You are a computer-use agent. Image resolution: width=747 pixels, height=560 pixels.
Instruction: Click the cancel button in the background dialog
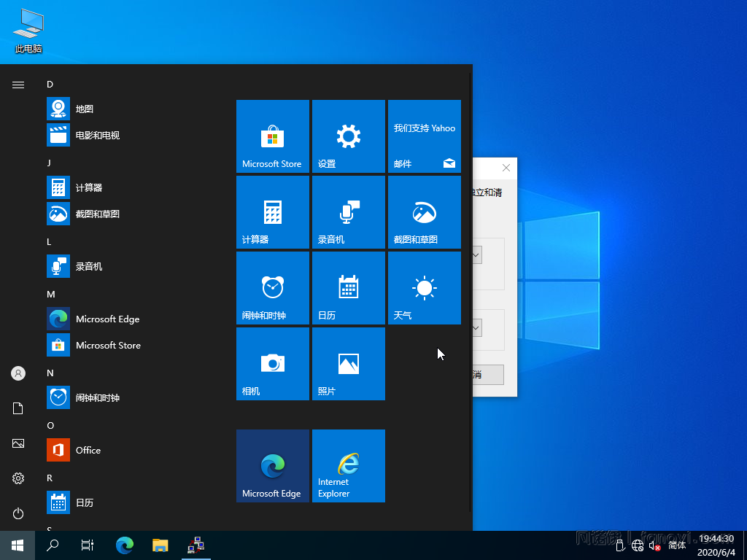point(488,375)
